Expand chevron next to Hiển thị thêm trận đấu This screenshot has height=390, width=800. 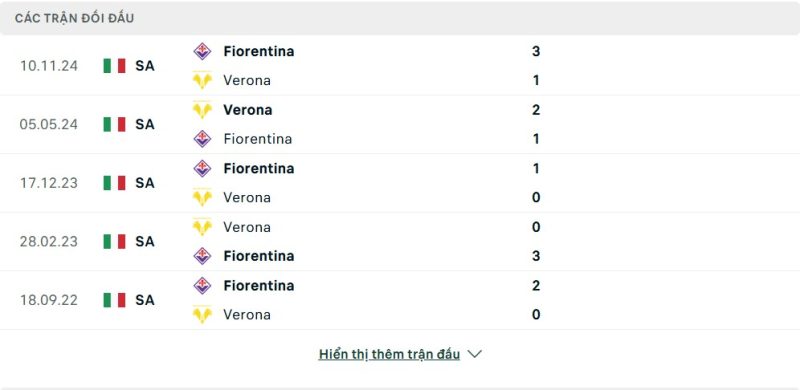coord(474,354)
